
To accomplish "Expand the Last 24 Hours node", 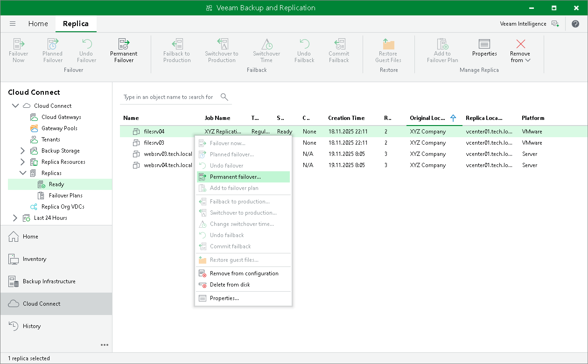I will (15, 218).
